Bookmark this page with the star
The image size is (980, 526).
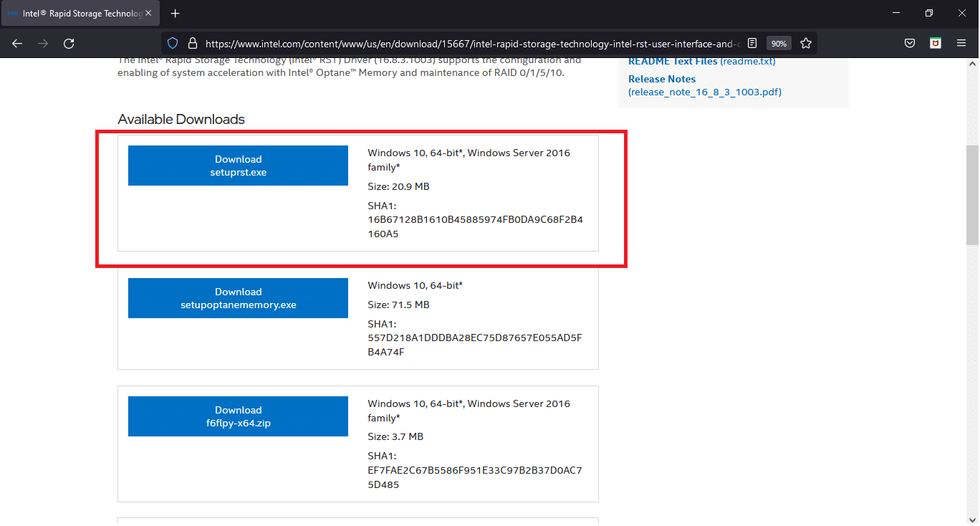(x=805, y=44)
